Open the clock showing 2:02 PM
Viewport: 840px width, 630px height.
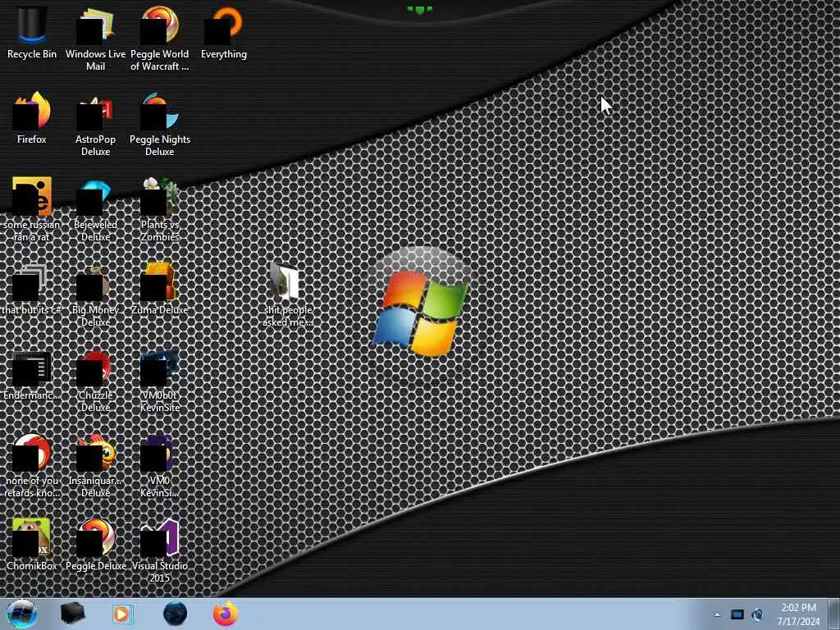[798, 614]
